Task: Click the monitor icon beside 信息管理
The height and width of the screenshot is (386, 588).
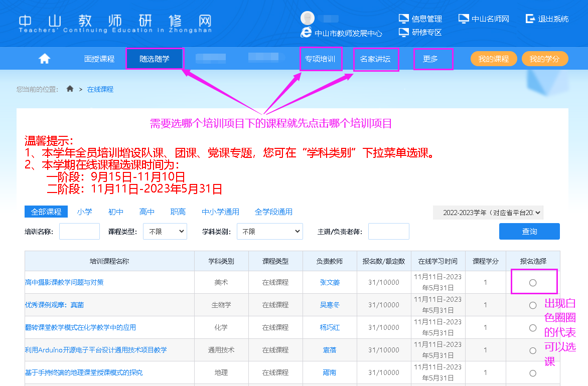Action: point(403,19)
